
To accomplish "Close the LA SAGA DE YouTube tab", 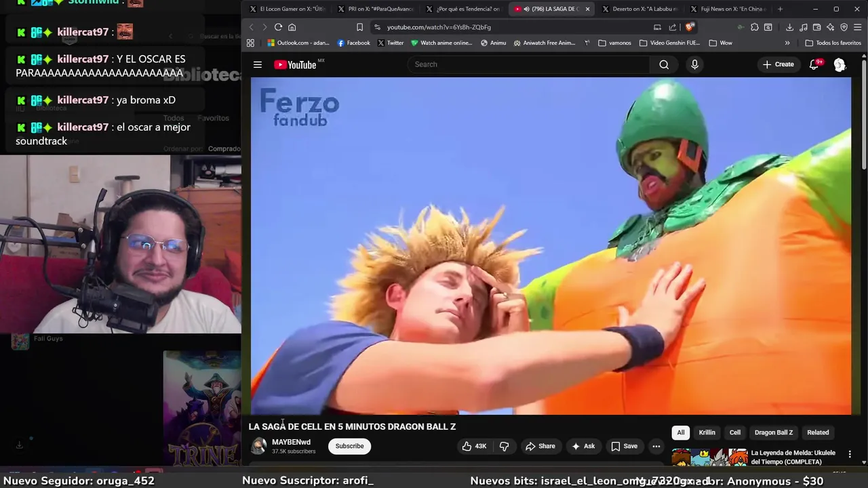I will pos(587,9).
